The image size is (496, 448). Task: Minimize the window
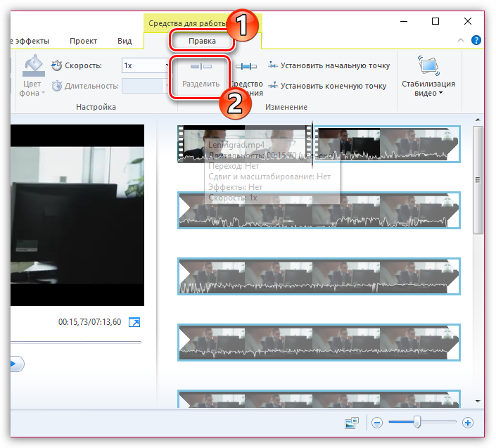404,21
